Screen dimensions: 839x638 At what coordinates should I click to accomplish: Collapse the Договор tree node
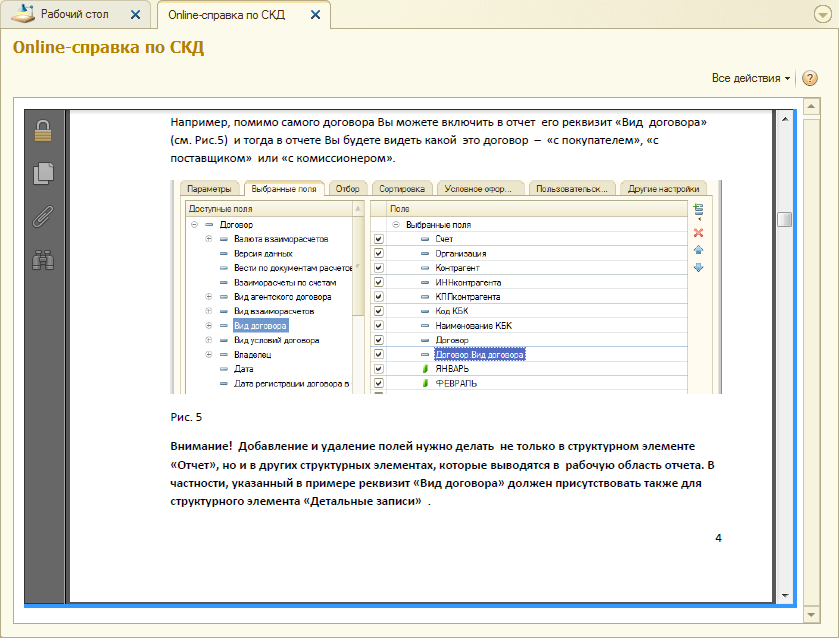195,225
